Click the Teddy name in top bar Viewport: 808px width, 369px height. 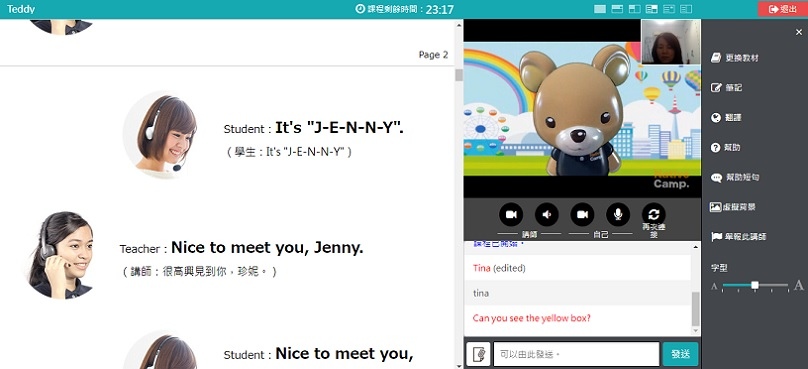[21, 9]
